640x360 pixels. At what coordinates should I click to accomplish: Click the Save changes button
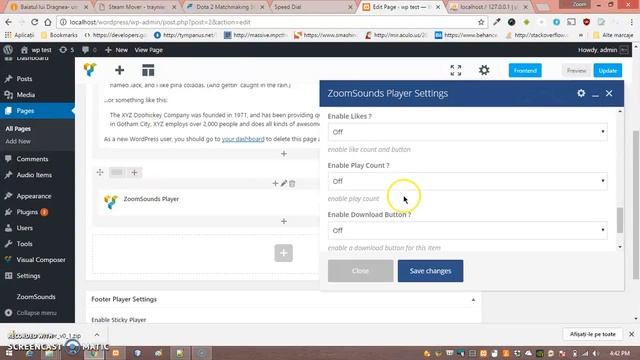click(430, 271)
